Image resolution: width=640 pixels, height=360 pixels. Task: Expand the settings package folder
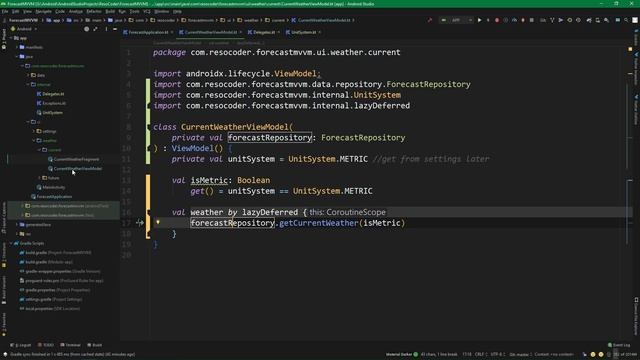(33, 131)
